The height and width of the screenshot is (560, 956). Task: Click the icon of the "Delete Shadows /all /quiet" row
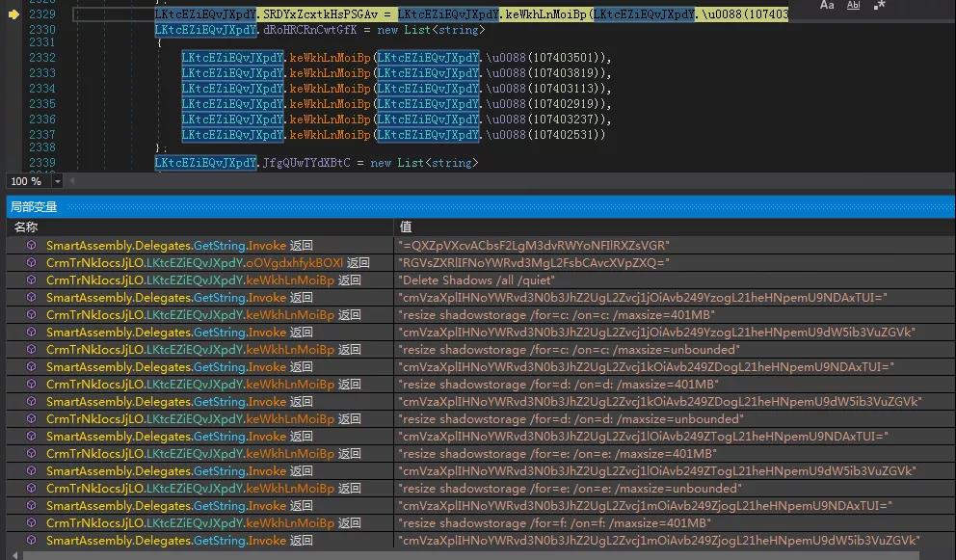pos(32,280)
